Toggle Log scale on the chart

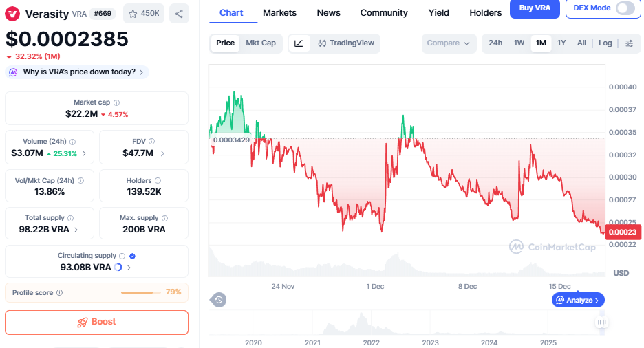click(605, 43)
